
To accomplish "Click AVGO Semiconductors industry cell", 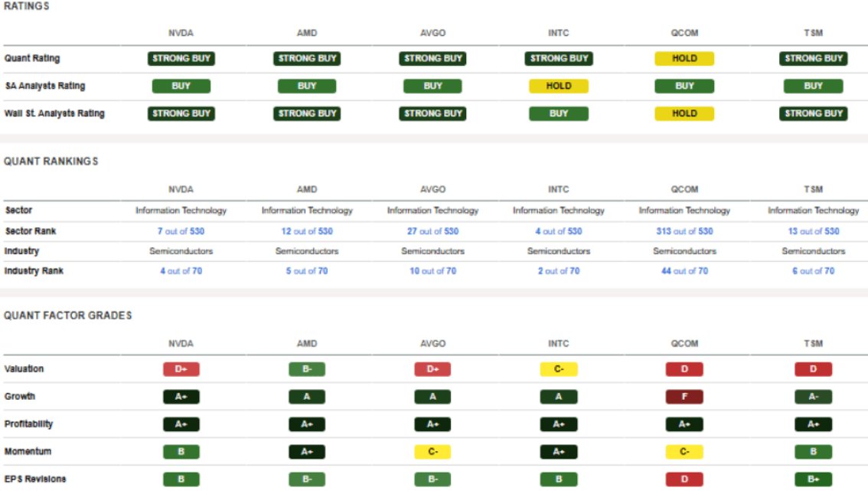I will (433, 251).
